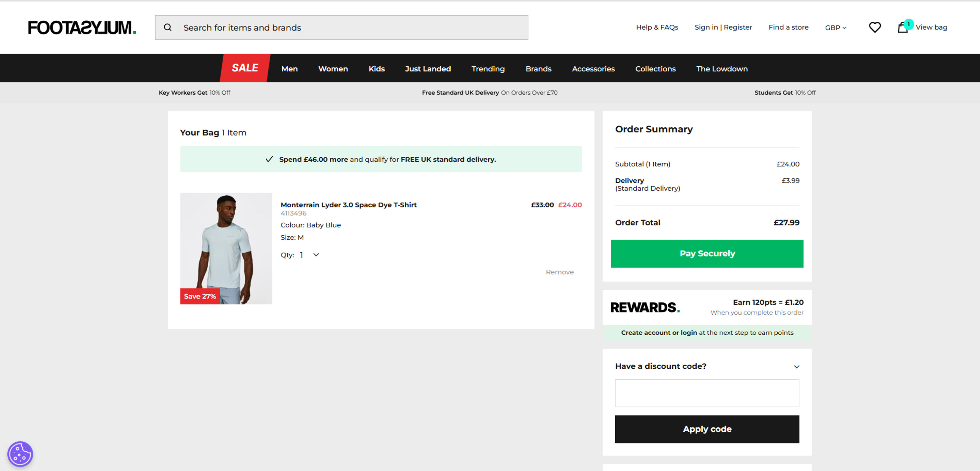Open the Kids menu
Screen dimensions: 980x471
click(x=377, y=69)
